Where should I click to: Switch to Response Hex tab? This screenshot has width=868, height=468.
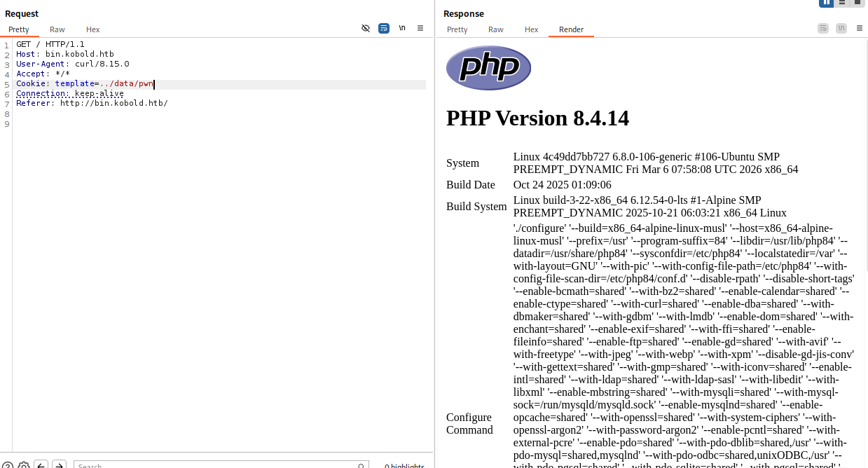pyautogui.click(x=532, y=29)
